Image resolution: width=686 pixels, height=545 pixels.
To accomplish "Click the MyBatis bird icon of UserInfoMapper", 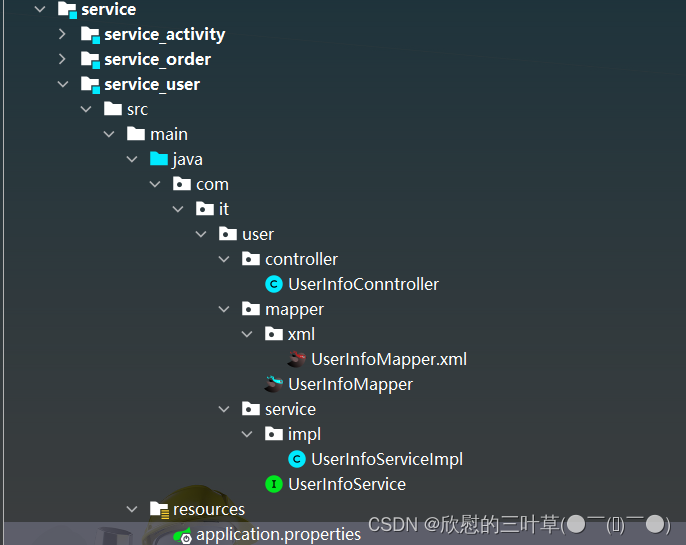I will 274,384.
